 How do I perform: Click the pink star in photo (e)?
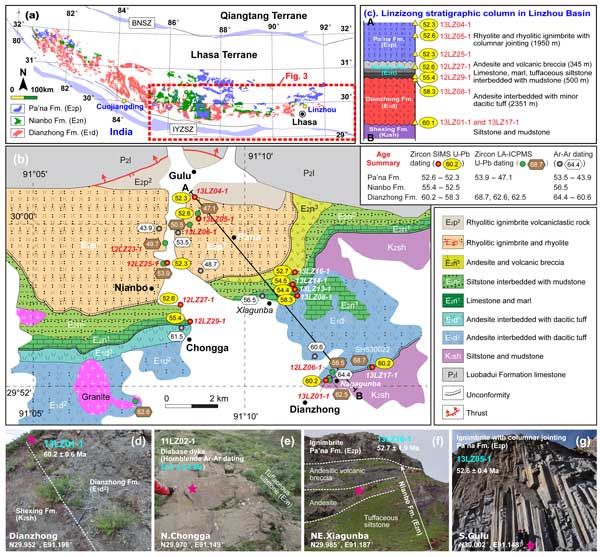[x=192, y=488]
